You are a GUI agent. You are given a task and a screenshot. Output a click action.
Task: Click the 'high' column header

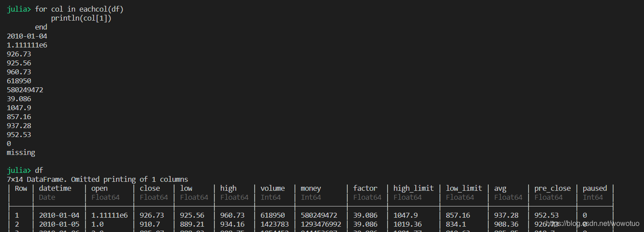228,189
